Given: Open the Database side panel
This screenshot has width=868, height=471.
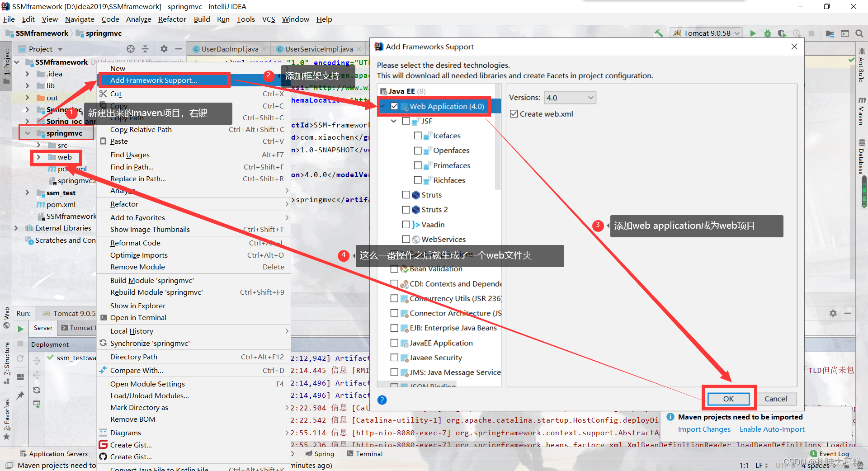Looking at the screenshot, I should tap(861, 157).
